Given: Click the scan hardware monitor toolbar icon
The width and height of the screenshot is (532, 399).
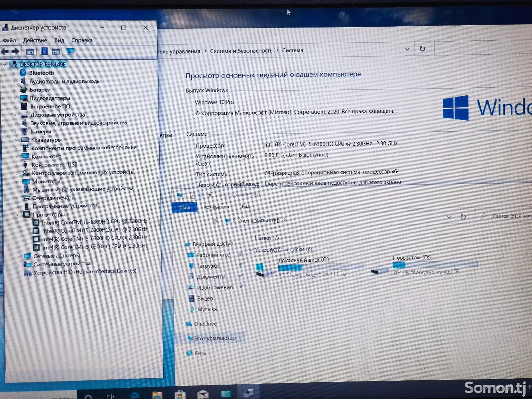Looking at the screenshot, I should tap(70, 51).
